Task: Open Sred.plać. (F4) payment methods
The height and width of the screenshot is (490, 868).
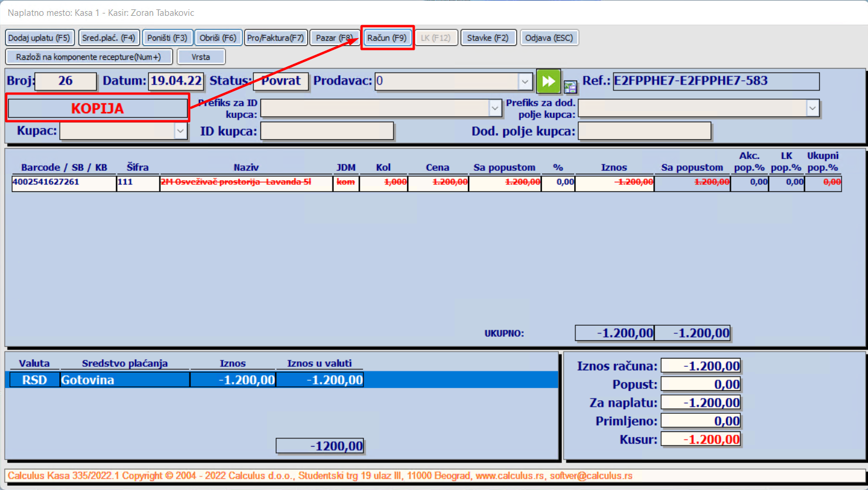Action: [108, 38]
